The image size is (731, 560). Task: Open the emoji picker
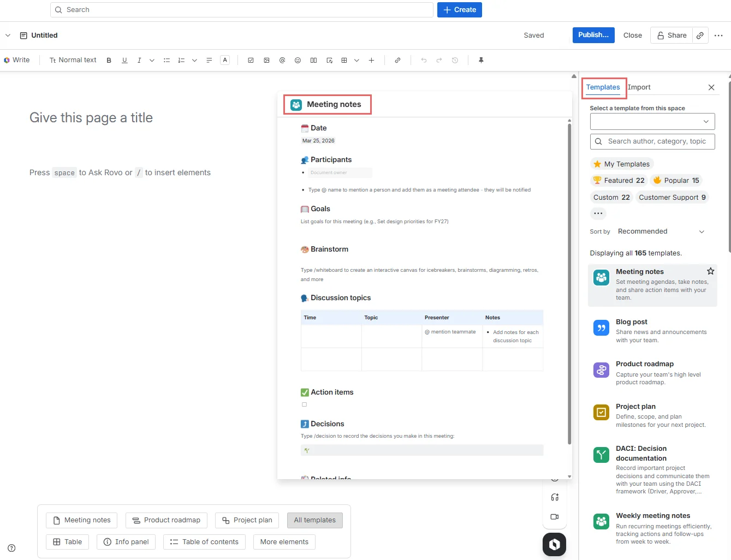coord(298,61)
